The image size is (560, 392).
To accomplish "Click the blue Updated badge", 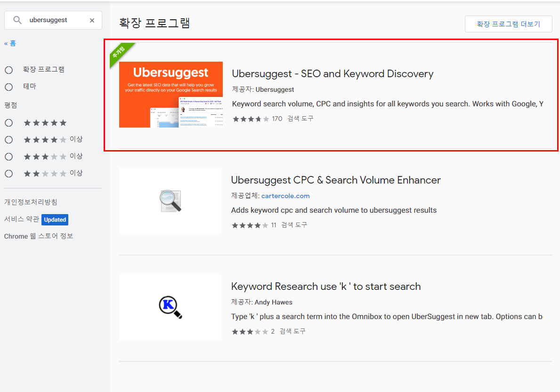I will tap(55, 220).
